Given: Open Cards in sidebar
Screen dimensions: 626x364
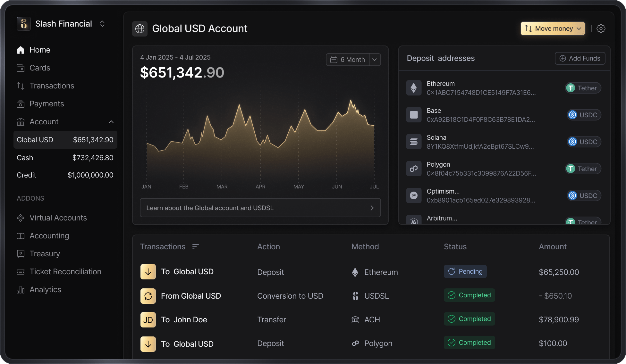Looking at the screenshot, I should click(x=40, y=68).
